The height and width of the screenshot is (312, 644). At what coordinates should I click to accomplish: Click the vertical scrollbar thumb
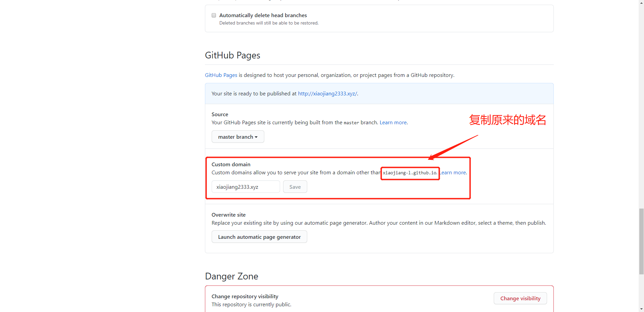[641, 241]
